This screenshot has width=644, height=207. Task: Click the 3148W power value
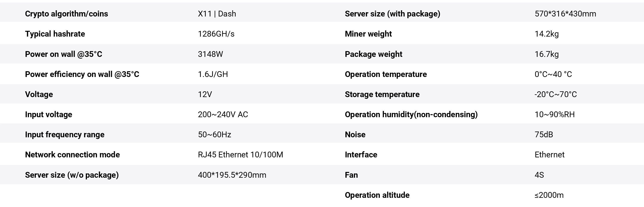[210, 54]
